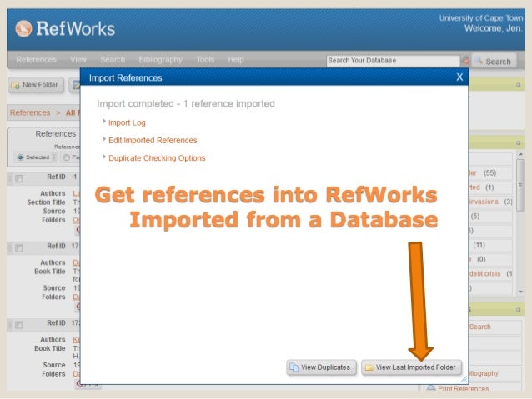
Task: Click the Search link in right sidebar
Action: 480,327
